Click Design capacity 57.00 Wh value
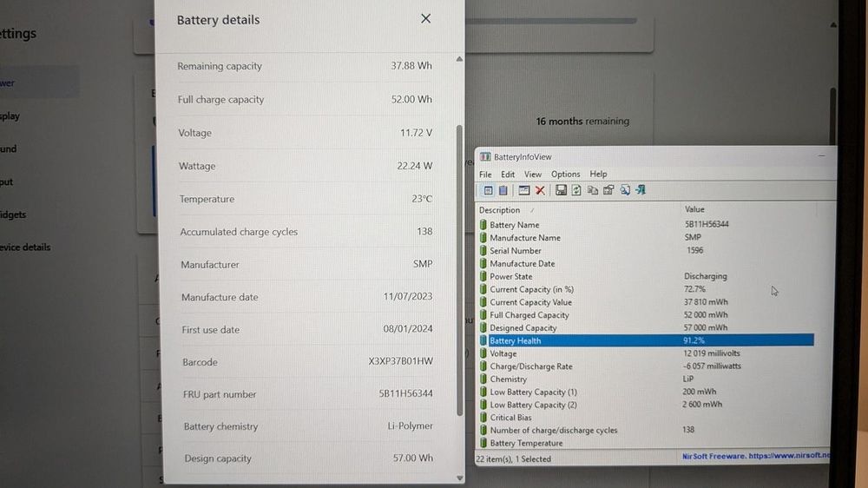Screen dimensions: 868x488 click(x=413, y=458)
